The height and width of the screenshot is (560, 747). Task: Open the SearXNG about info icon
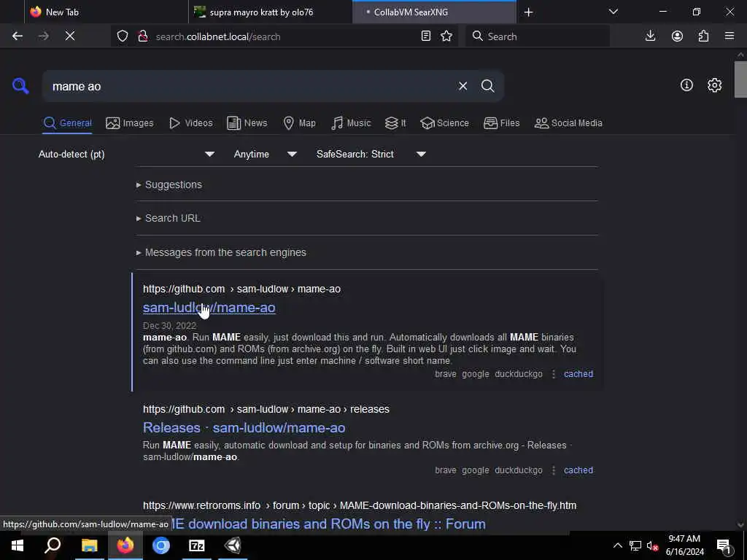click(x=686, y=85)
